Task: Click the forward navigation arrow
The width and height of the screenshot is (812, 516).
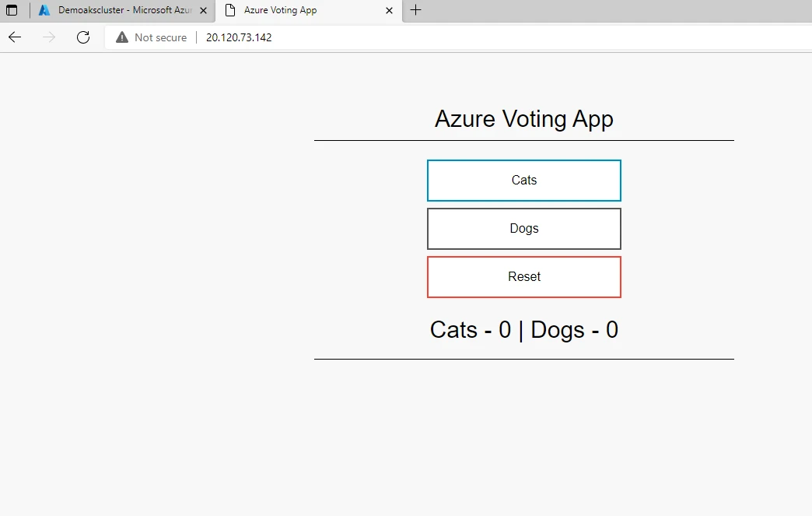Action: click(x=48, y=37)
